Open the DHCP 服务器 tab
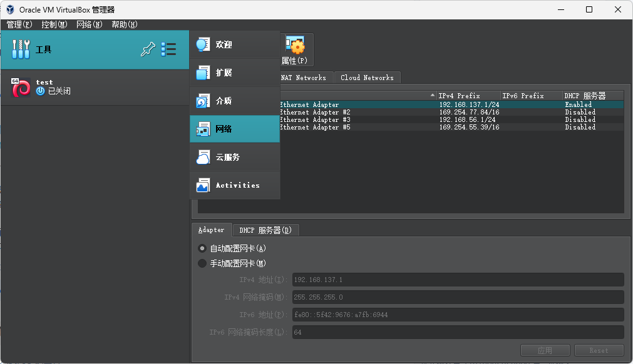The image size is (633, 364). tap(265, 230)
